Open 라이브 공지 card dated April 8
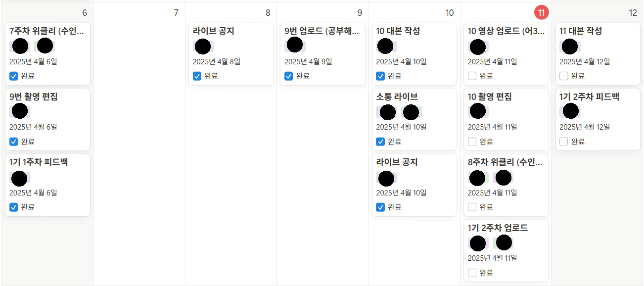Viewport: 644px width, 286px height. tap(214, 31)
